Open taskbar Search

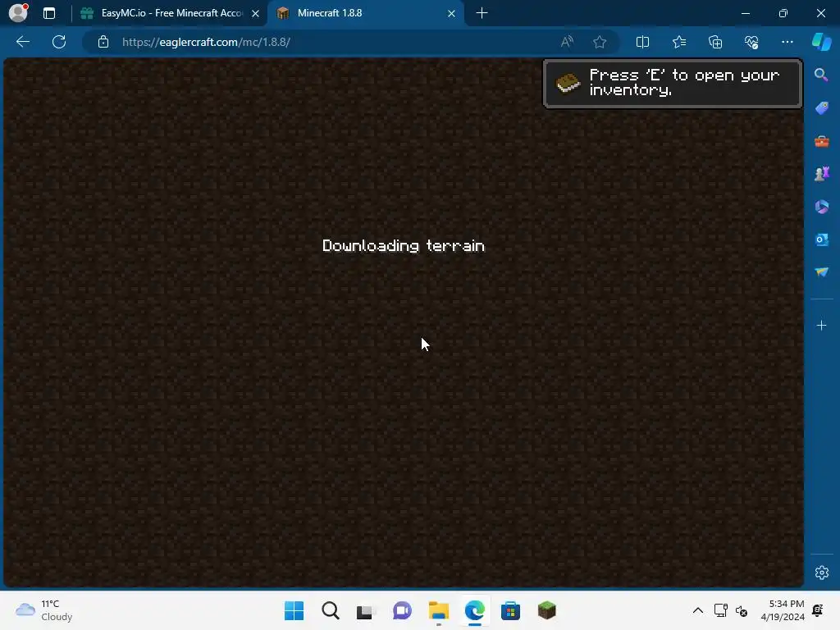point(331,610)
